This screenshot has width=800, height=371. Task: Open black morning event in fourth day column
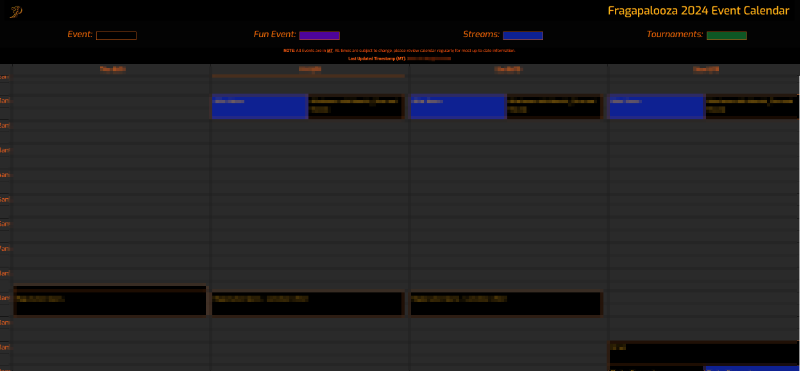point(752,107)
